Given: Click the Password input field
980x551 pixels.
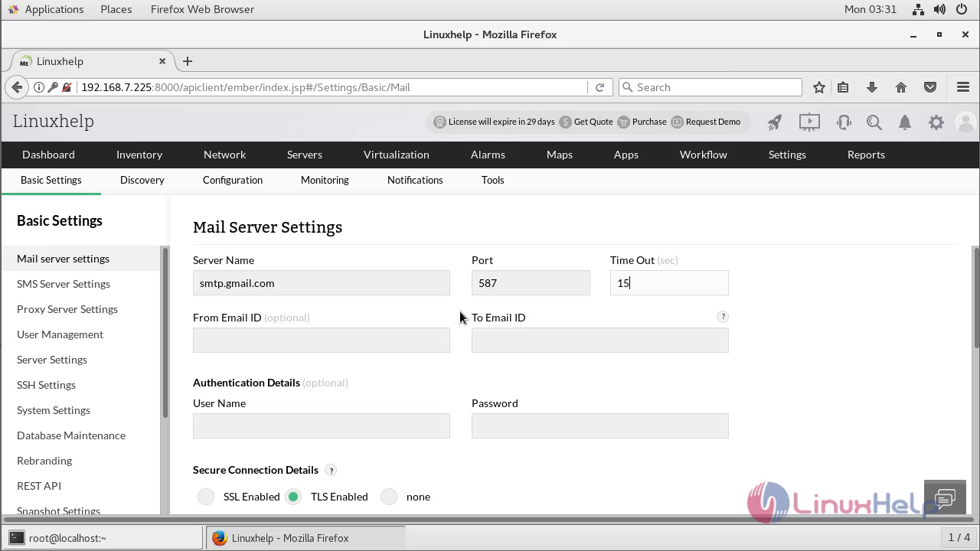Looking at the screenshot, I should click(600, 426).
